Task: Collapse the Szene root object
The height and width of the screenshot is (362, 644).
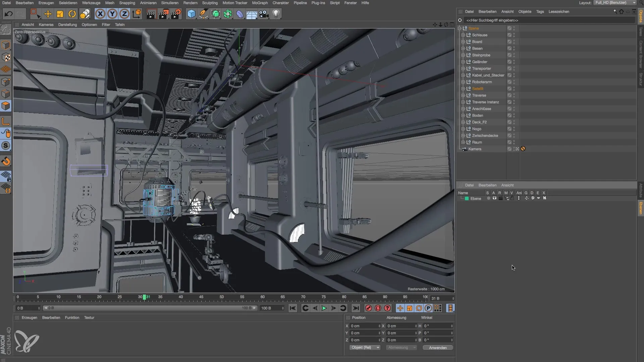Action: (x=460, y=28)
